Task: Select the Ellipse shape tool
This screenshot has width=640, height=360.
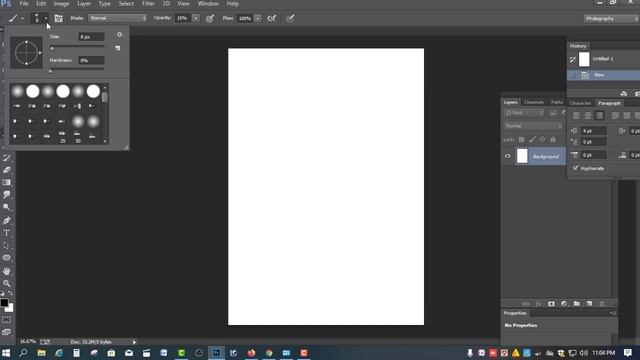Action: [x=7, y=258]
